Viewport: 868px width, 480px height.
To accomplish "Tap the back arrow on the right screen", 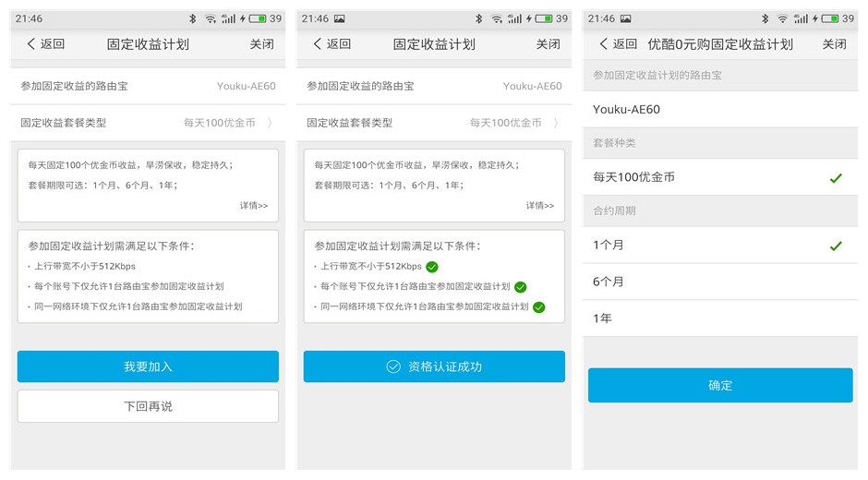I will 604,44.
